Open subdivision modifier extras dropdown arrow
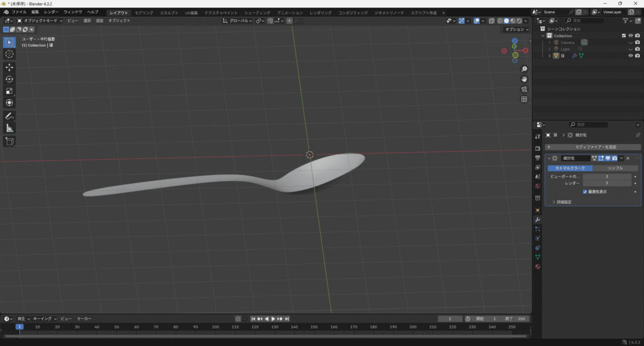The width and height of the screenshot is (644, 346). [x=621, y=158]
